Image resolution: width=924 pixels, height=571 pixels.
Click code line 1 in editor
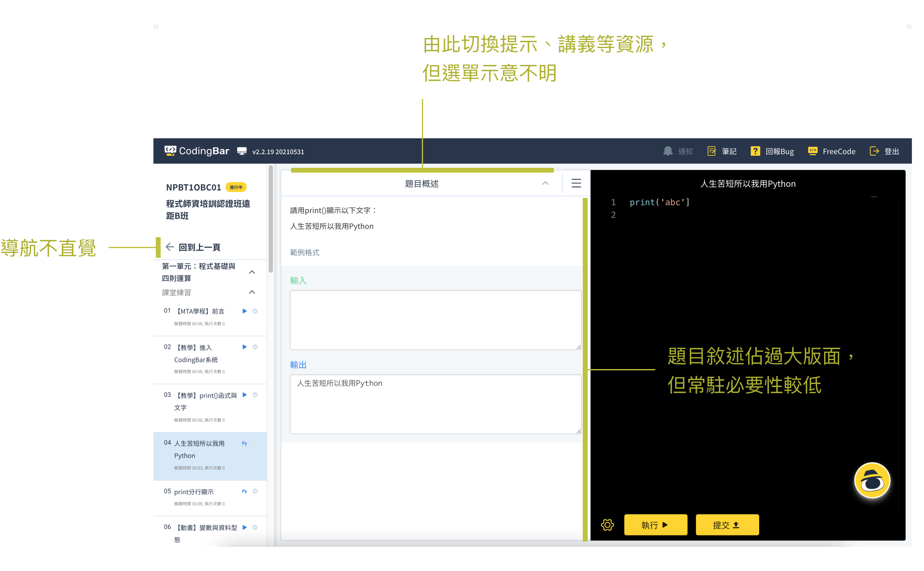click(659, 203)
